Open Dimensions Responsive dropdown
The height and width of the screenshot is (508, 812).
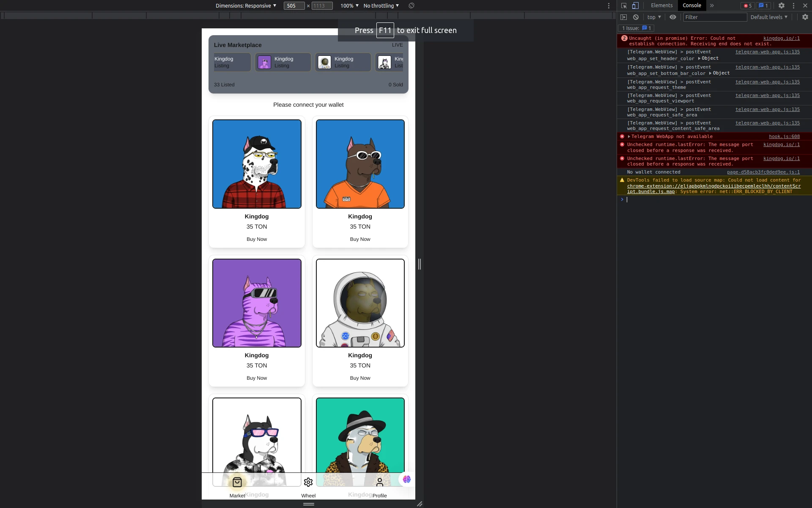(x=246, y=6)
